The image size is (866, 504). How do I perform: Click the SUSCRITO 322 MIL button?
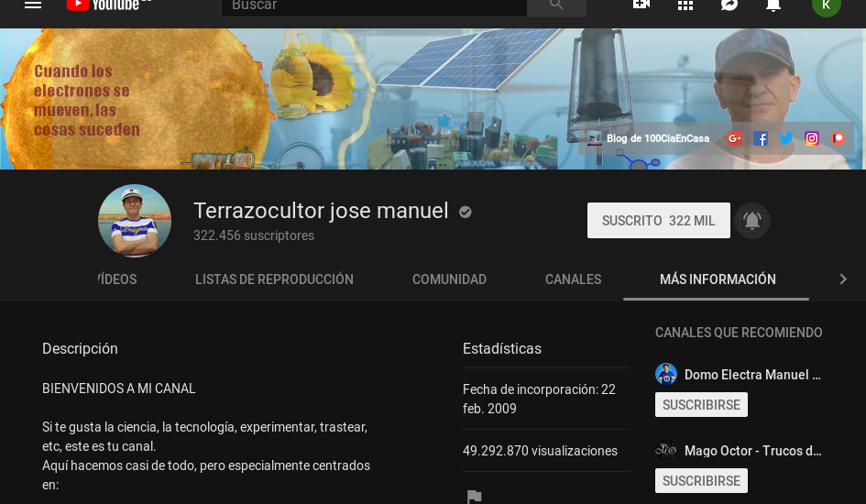(658, 221)
